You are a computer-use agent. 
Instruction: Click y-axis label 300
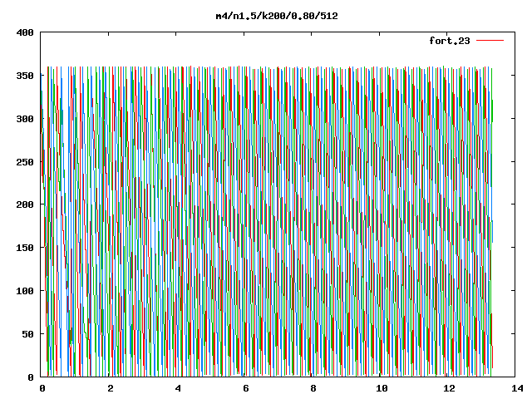click(25, 119)
